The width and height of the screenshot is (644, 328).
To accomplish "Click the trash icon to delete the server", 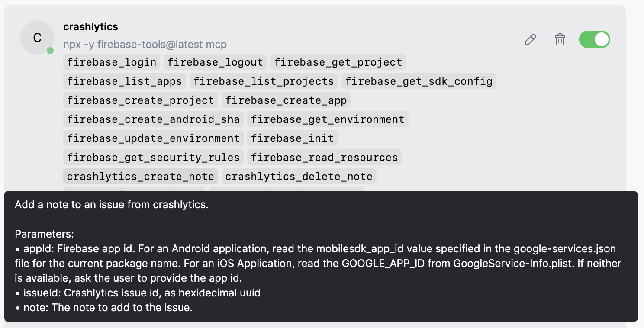I will pyautogui.click(x=560, y=39).
